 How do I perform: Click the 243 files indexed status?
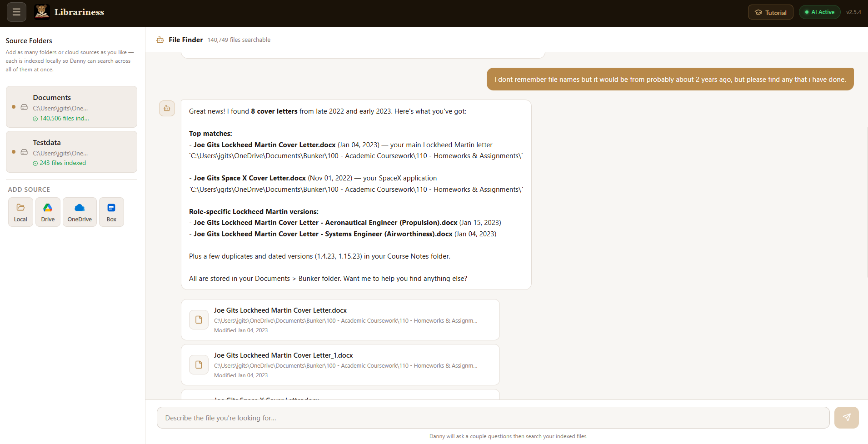point(59,163)
